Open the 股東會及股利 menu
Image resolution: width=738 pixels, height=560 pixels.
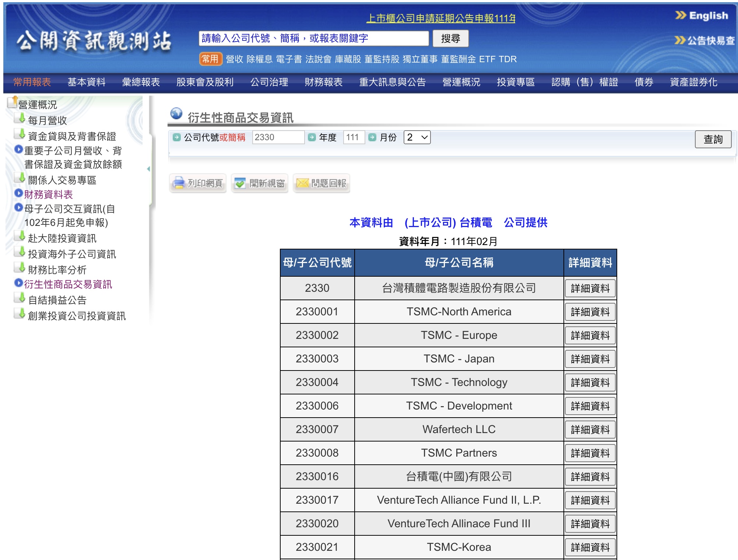point(205,82)
